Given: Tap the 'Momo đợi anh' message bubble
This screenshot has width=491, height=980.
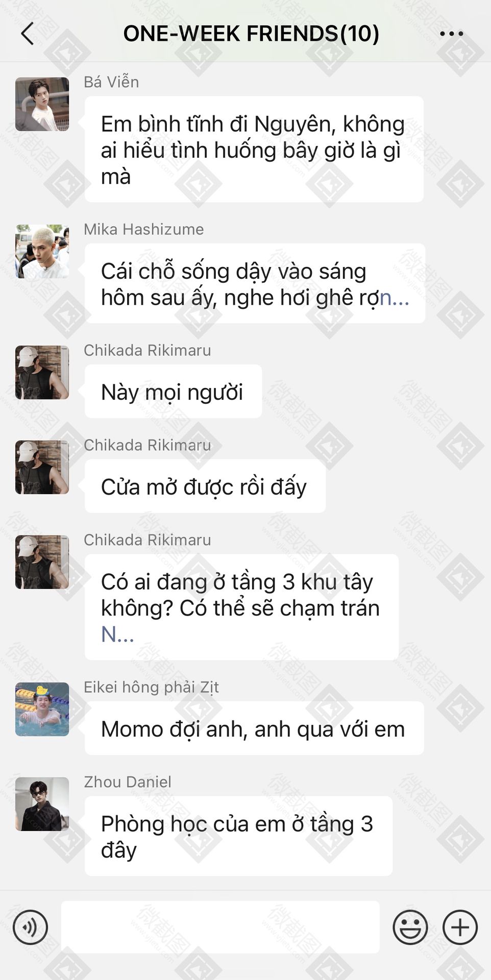Looking at the screenshot, I should (254, 728).
